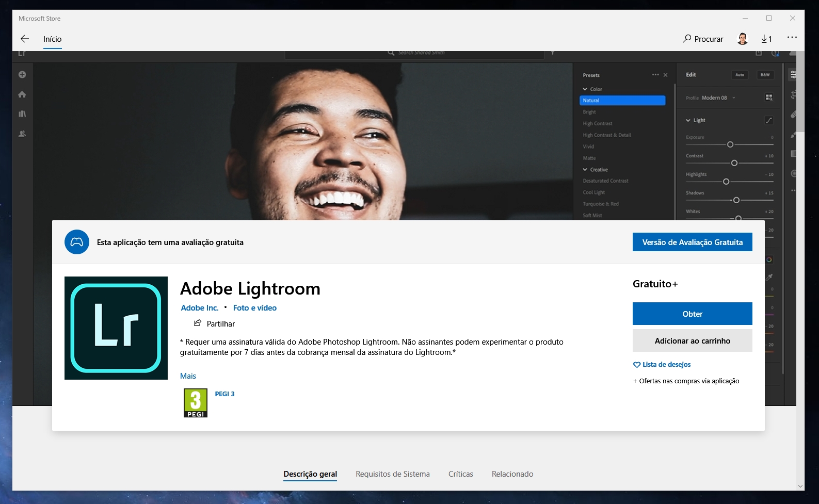Open the more options ellipsis menu

792,37
